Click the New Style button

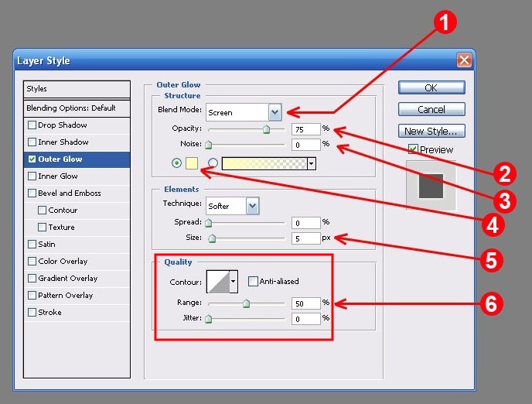431,131
